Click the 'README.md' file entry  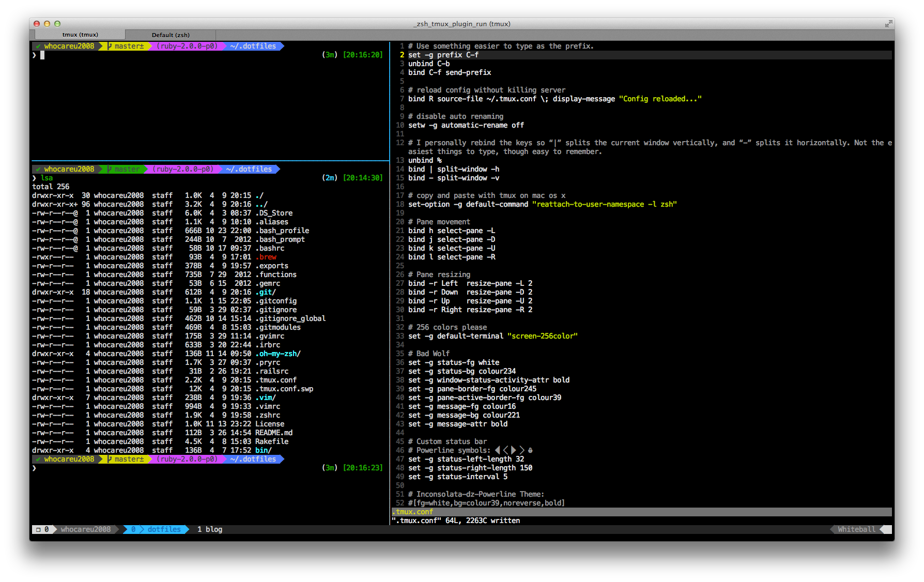274,433
